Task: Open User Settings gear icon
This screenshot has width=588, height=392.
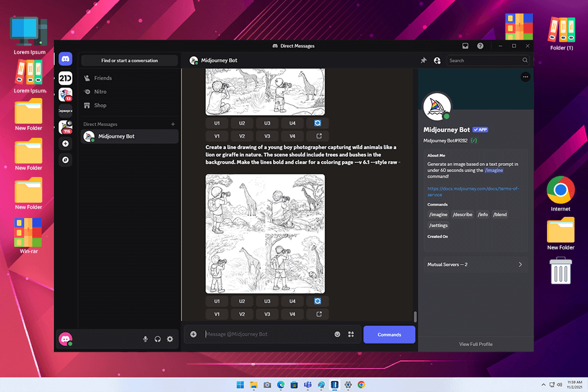Action: (x=170, y=339)
